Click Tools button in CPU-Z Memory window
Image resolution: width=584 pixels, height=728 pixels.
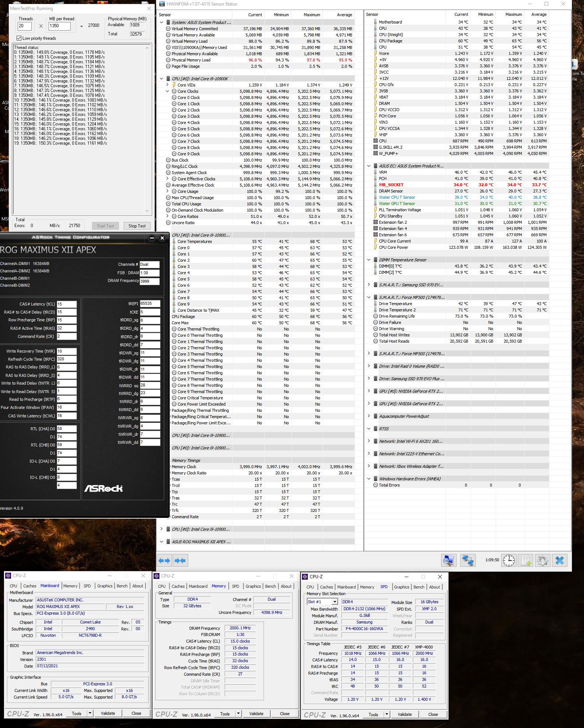point(225,714)
